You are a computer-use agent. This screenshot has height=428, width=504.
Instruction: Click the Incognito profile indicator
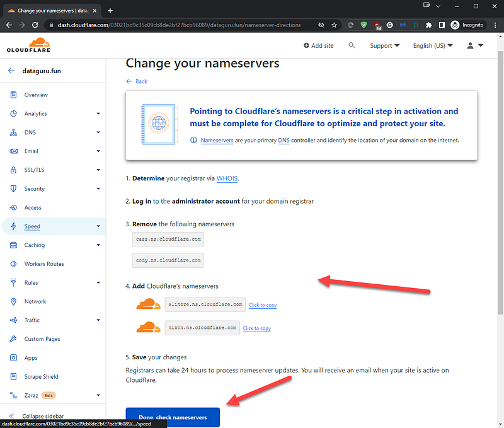pyautogui.click(x=468, y=25)
